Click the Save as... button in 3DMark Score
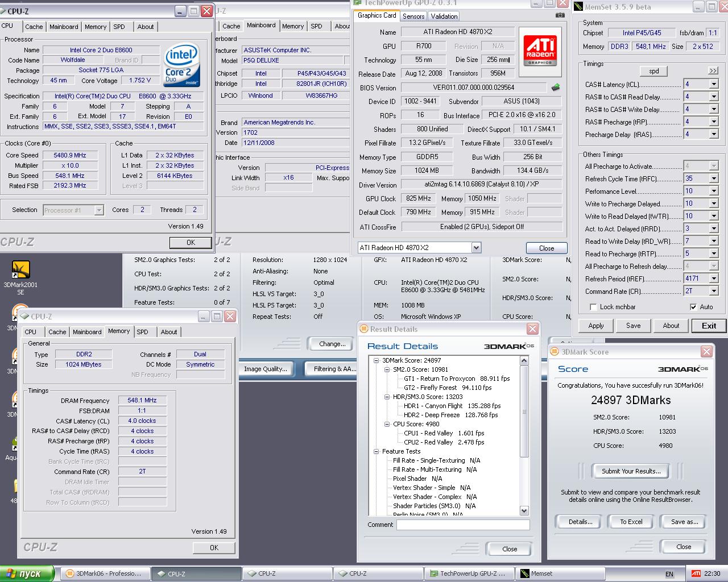 pyautogui.click(x=684, y=522)
